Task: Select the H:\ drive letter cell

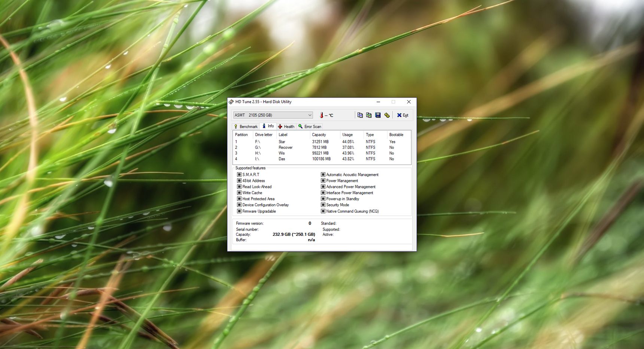Action: pyautogui.click(x=258, y=153)
